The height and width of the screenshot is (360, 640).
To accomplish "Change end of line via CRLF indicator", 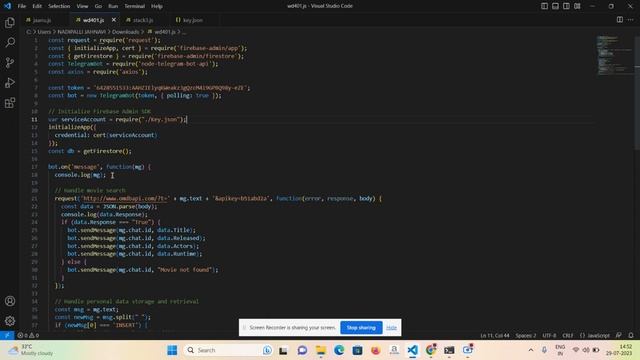I will (568, 335).
